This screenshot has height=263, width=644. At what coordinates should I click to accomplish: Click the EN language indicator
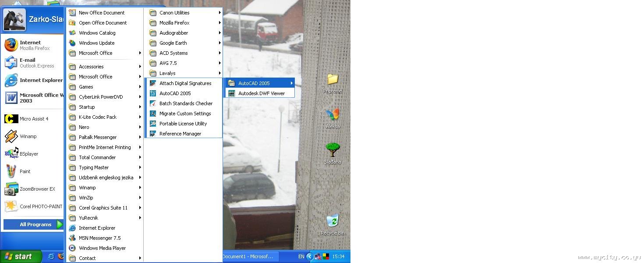click(301, 256)
